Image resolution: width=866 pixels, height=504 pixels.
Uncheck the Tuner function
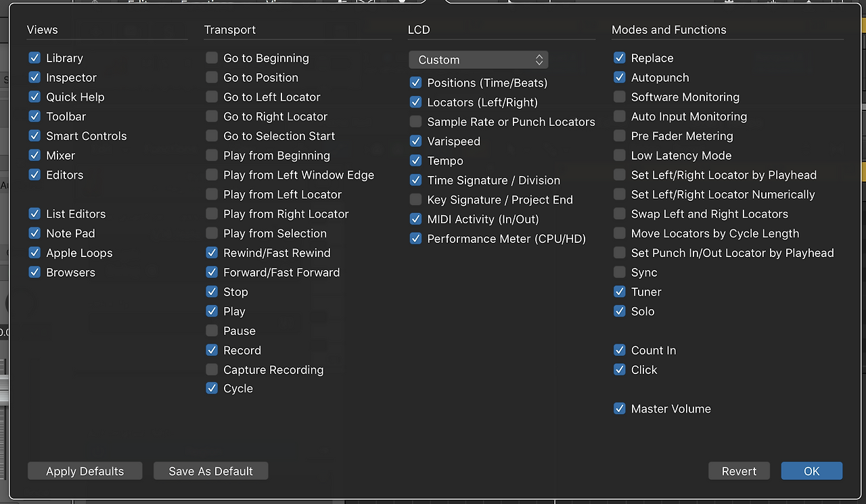[619, 292]
